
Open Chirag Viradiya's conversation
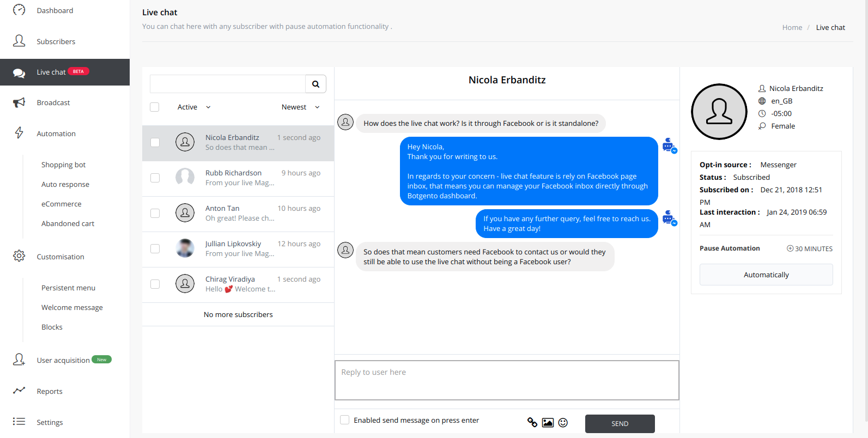pos(238,285)
